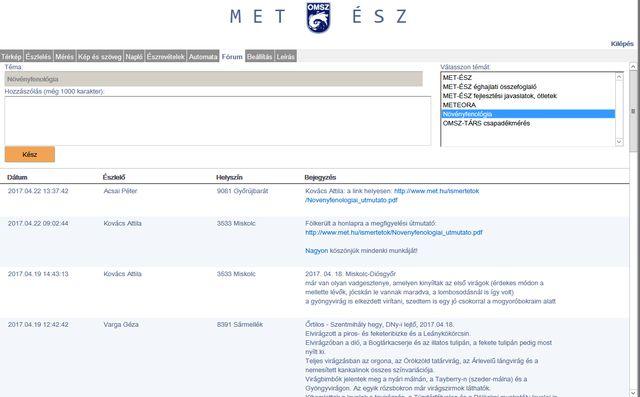Click topic list scroll down arrow

pos(619,142)
